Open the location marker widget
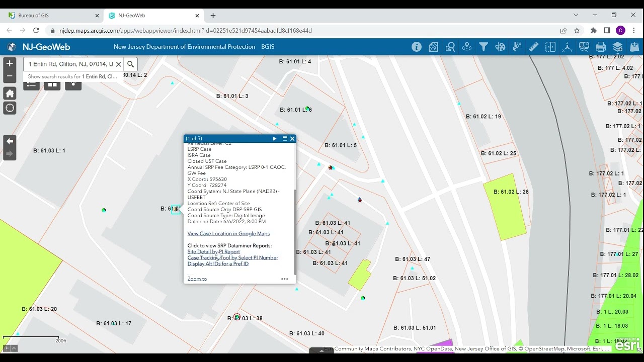 tap(467, 47)
